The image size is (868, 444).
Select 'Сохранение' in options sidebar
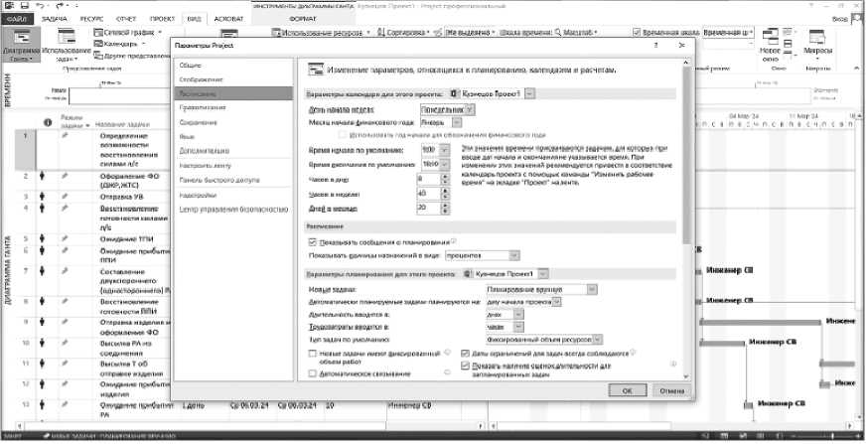click(x=197, y=121)
